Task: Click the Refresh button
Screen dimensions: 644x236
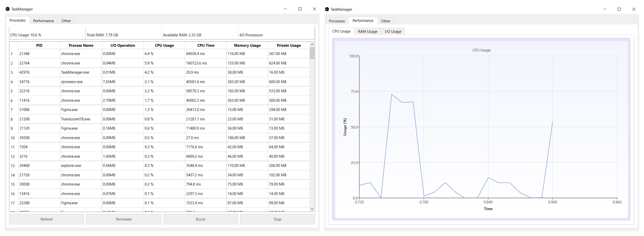Action: tap(46, 219)
